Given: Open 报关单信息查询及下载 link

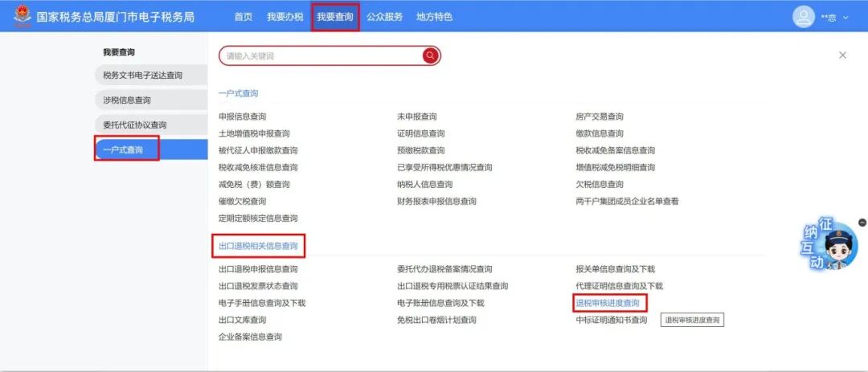Looking at the screenshot, I should point(616,269).
